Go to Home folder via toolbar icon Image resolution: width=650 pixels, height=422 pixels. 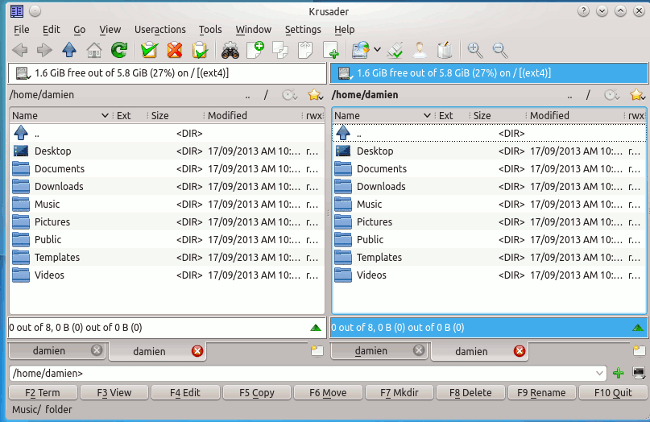(x=94, y=50)
